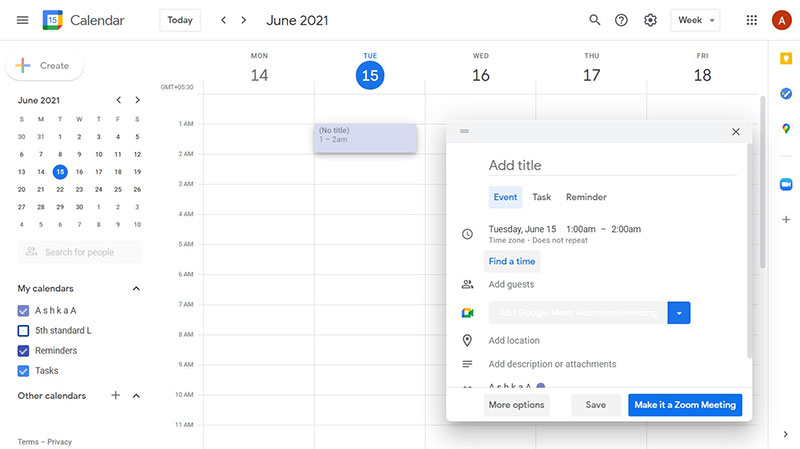
Task: Click the event color circle beside A s h k a A
Action: [541, 386]
